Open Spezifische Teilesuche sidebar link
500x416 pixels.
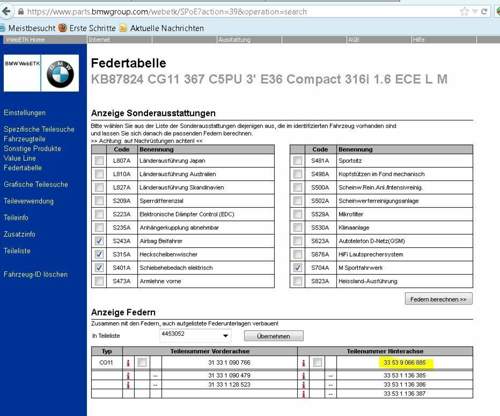pyautogui.click(x=39, y=129)
